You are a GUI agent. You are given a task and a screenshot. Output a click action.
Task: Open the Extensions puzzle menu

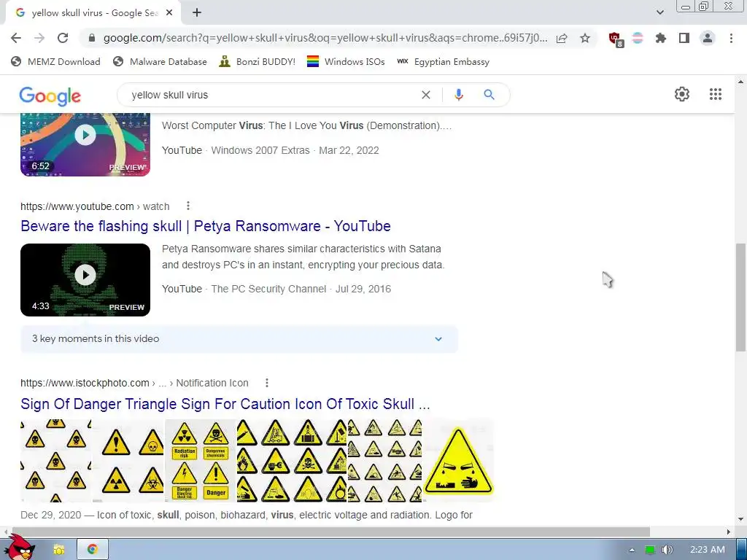pyautogui.click(x=661, y=38)
